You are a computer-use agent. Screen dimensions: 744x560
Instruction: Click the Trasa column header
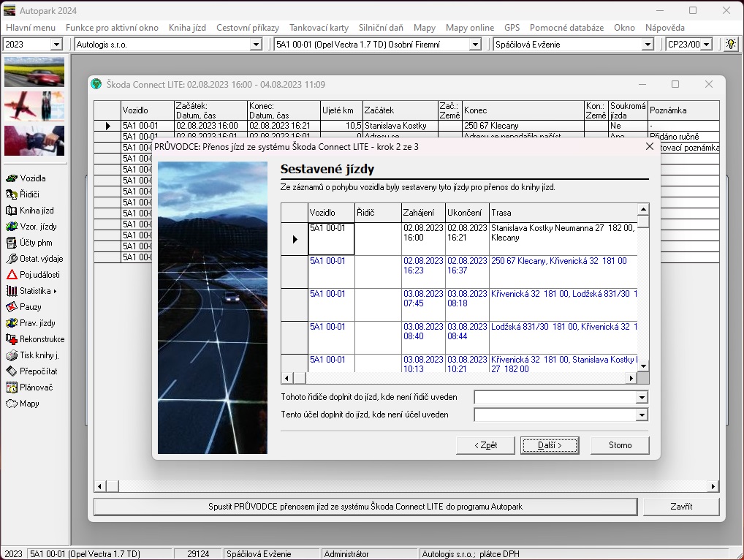point(563,213)
